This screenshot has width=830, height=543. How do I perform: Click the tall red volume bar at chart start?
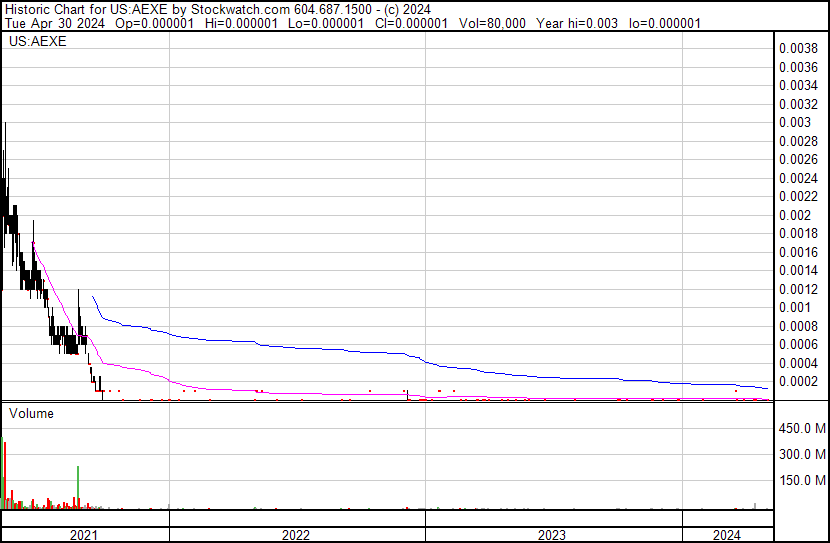5,470
